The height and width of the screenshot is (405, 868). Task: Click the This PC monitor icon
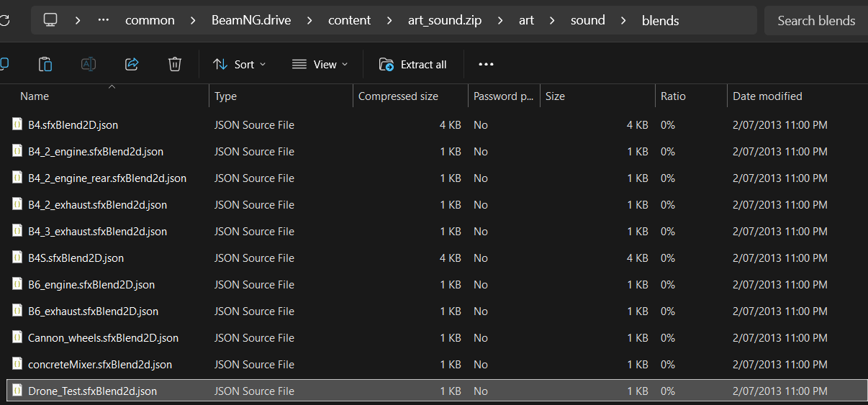coord(50,20)
